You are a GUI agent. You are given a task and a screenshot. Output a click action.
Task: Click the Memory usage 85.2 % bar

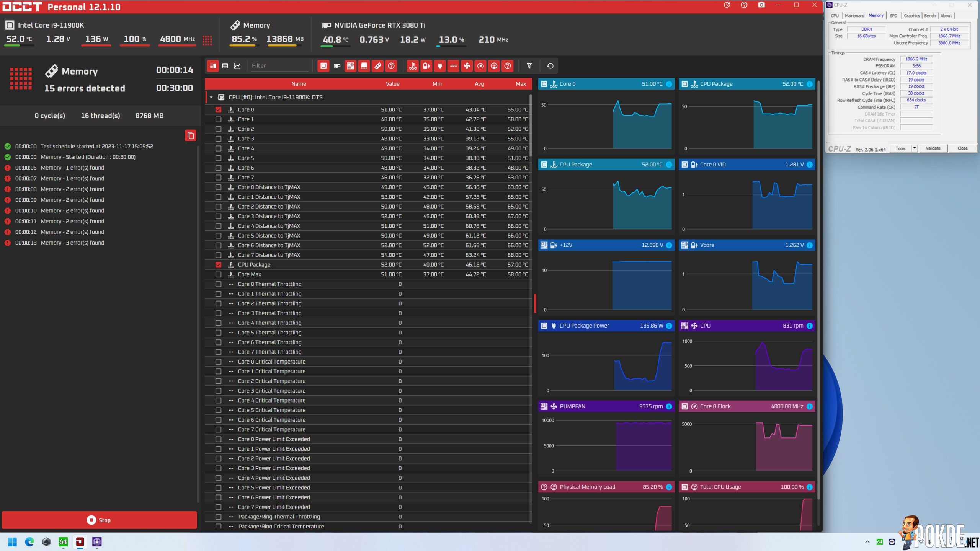(244, 46)
